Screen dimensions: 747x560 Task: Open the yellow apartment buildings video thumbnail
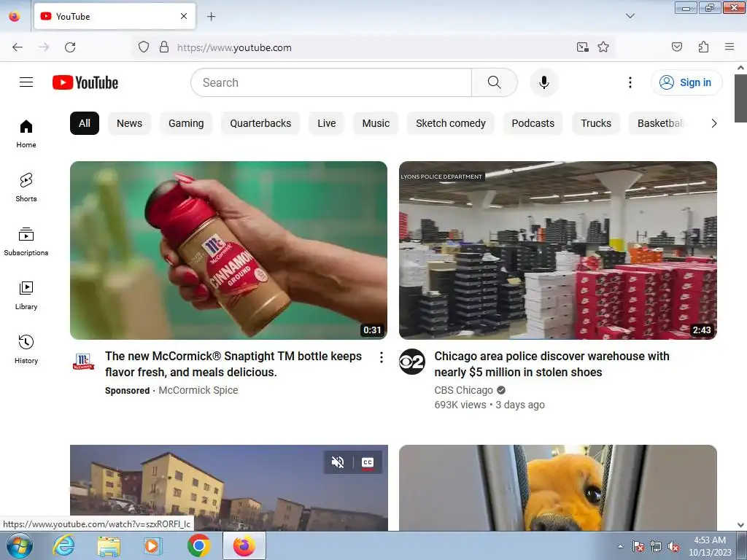tap(228, 488)
